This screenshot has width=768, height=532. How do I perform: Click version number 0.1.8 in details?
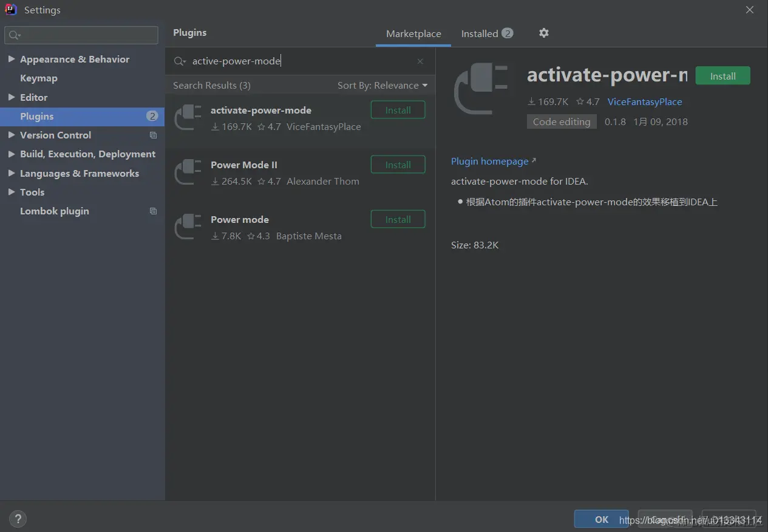click(x=615, y=122)
